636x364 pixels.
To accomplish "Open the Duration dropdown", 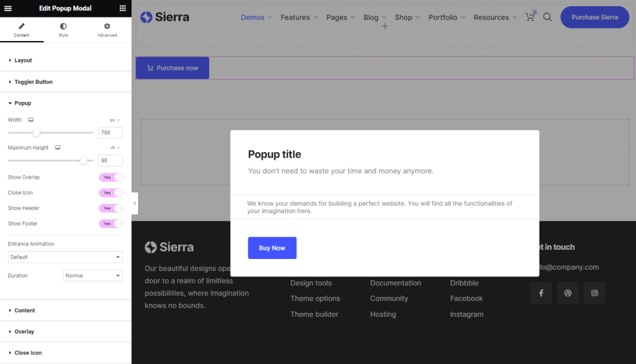I will (x=93, y=276).
